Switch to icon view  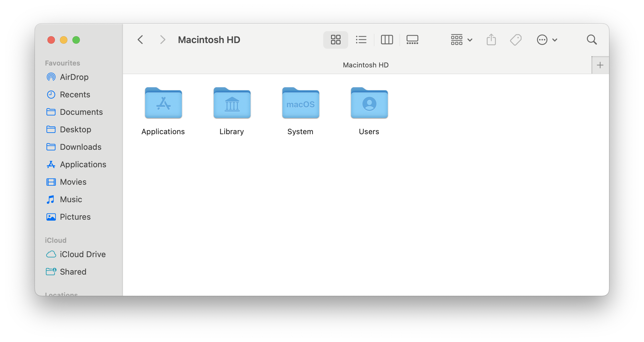click(335, 40)
